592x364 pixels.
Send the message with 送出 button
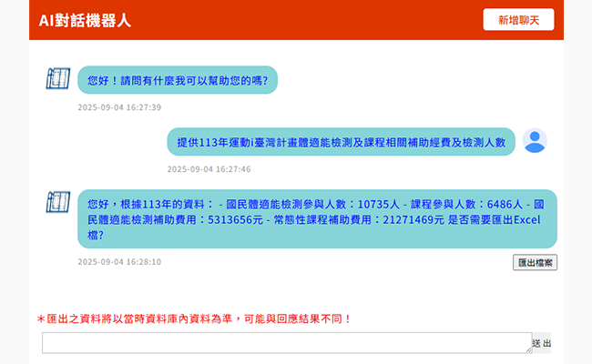pyautogui.click(x=542, y=343)
